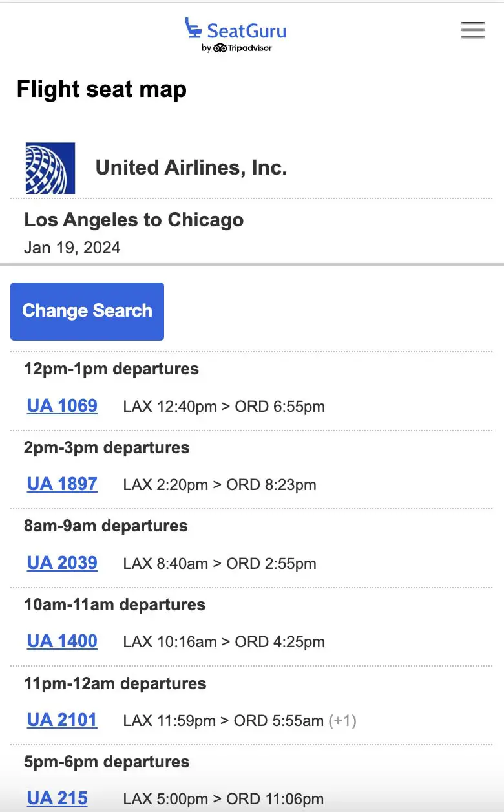Click the 2pm-3pm departures heading
Viewport: 504px width, 812px height.
(x=107, y=447)
